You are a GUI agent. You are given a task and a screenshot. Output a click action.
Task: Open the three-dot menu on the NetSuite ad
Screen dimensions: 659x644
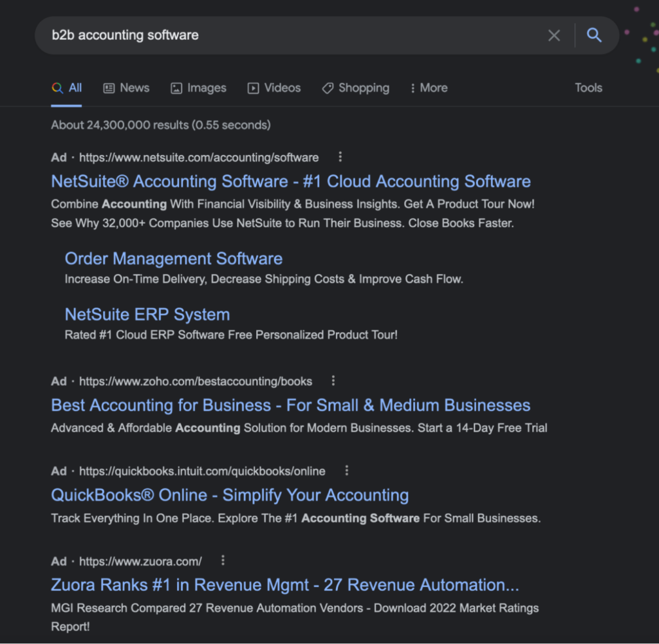tap(340, 156)
